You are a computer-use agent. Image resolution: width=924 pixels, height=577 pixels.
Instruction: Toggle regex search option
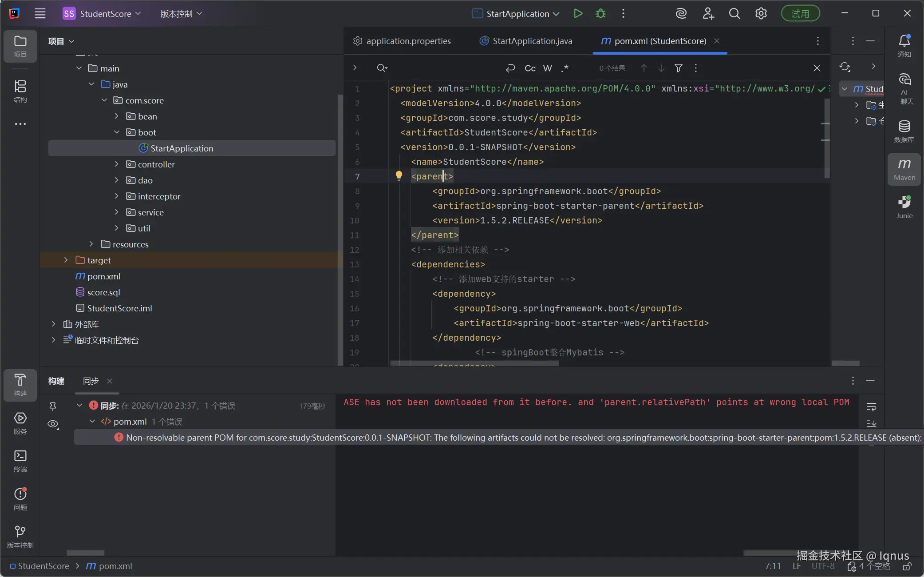(x=565, y=68)
